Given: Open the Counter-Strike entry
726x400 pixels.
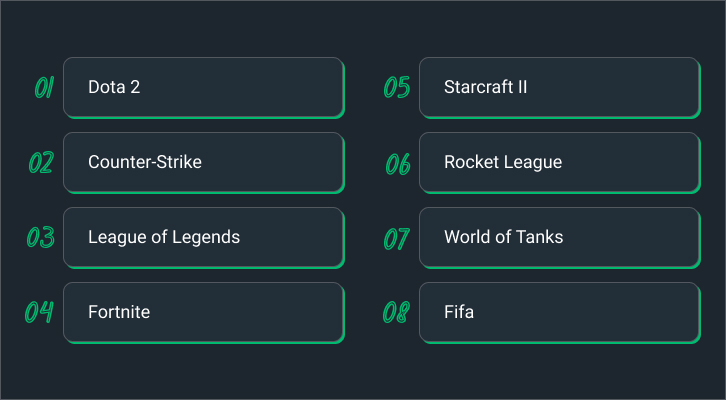Looking at the screenshot, I should [204, 162].
